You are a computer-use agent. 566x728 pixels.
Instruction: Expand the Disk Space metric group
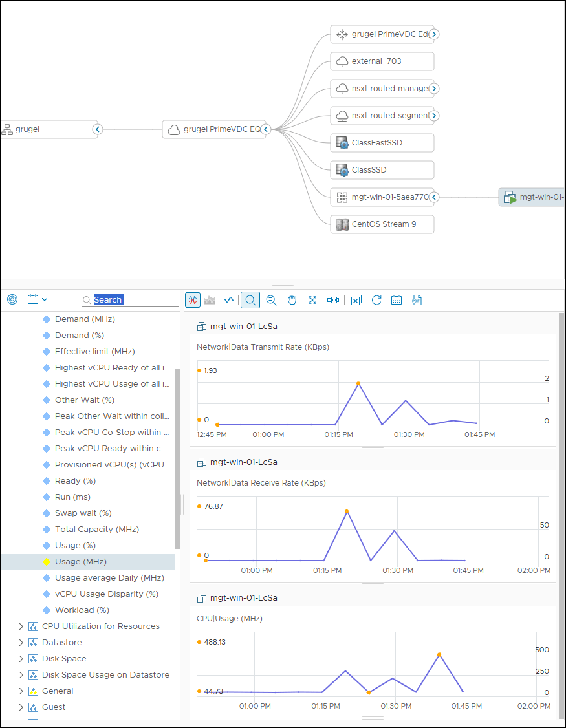21,659
